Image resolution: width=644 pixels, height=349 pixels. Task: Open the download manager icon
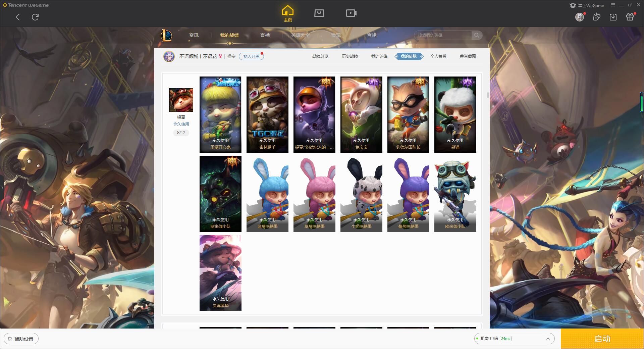pyautogui.click(x=613, y=17)
